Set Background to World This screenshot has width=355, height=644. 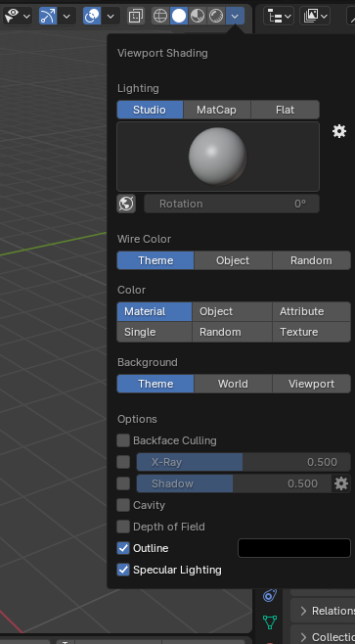coord(233,384)
